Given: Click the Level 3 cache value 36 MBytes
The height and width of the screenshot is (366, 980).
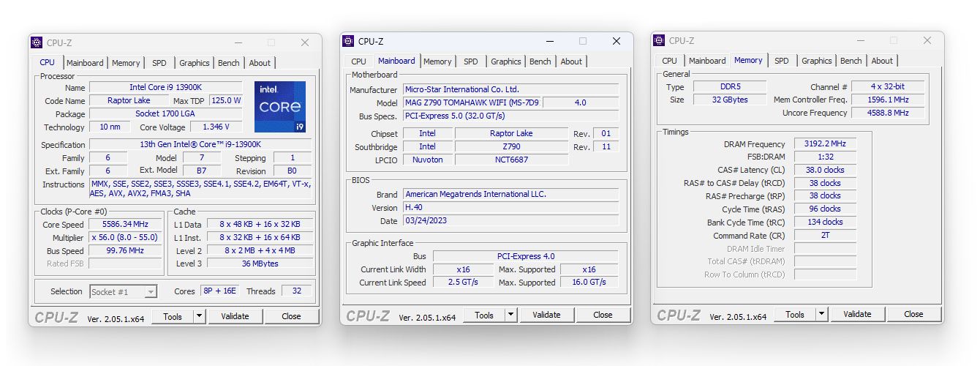Looking at the screenshot, I should [x=260, y=264].
